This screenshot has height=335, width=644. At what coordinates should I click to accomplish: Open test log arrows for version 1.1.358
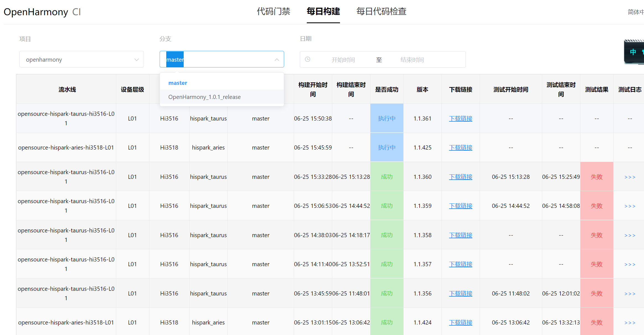(630, 235)
